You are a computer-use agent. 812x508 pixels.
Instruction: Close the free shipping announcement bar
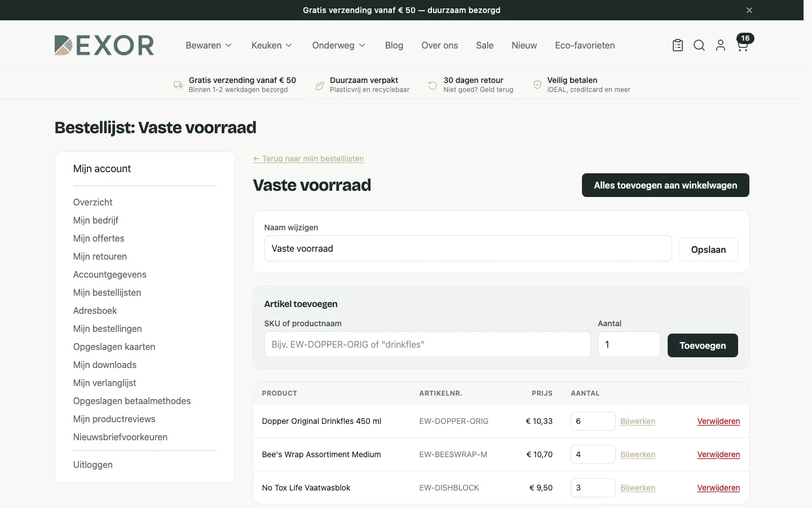click(749, 10)
